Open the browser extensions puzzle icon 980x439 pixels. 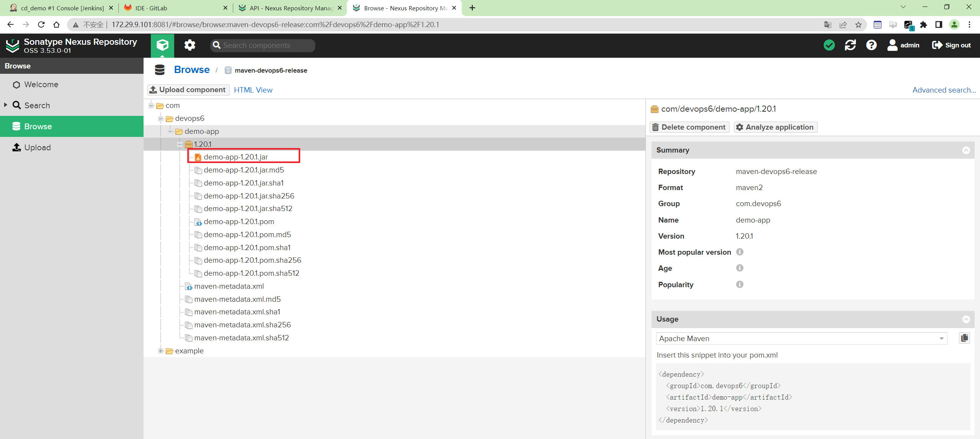pyautogui.click(x=924, y=24)
